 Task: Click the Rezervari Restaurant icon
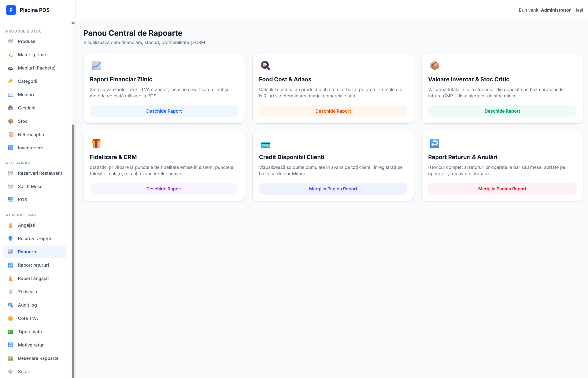point(11,173)
